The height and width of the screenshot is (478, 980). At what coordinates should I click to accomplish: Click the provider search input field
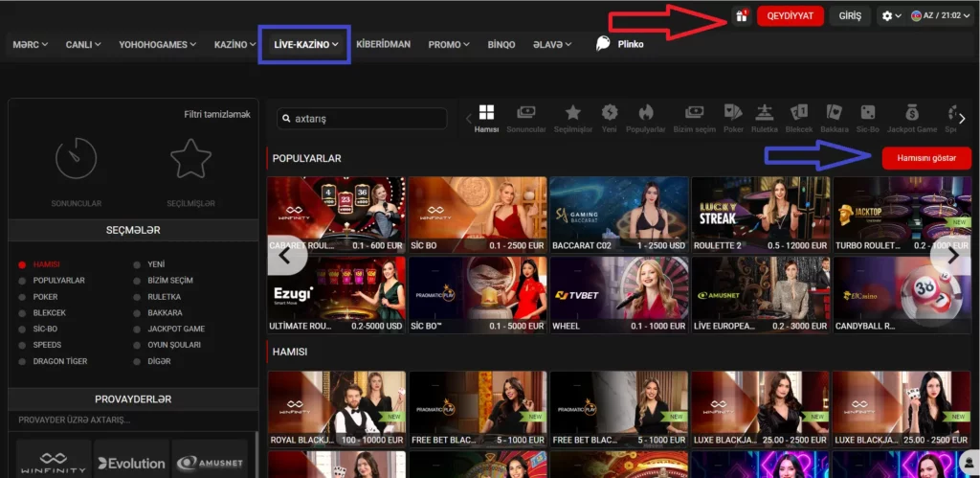[133, 420]
